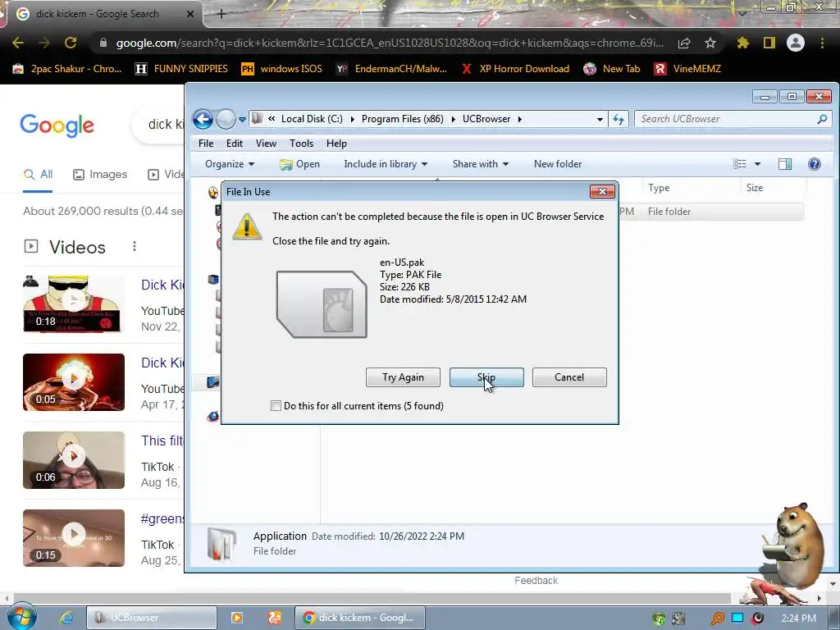Open VineMEMZ bookmark
The image size is (840, 630).
[688, 69]
